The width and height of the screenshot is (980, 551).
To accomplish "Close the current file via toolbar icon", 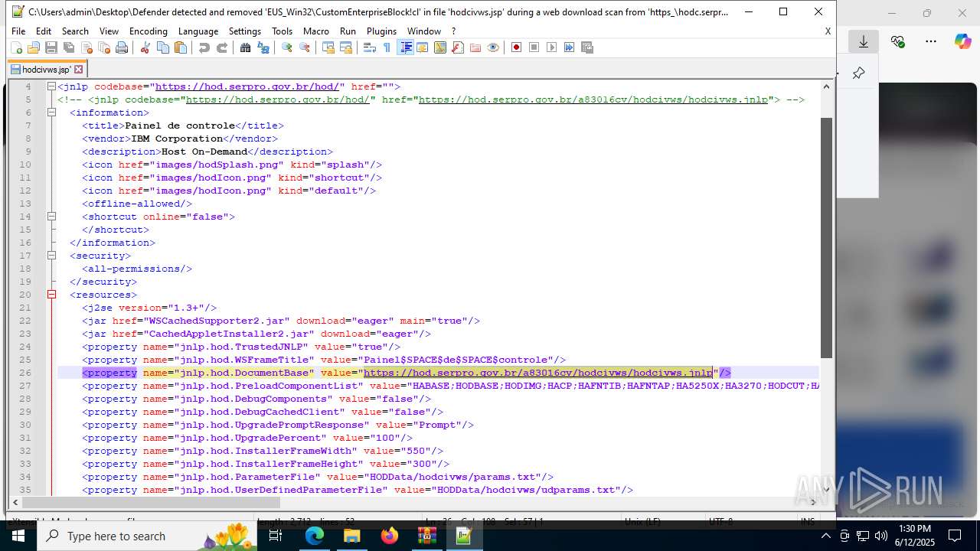I will [x=87, y=47].
